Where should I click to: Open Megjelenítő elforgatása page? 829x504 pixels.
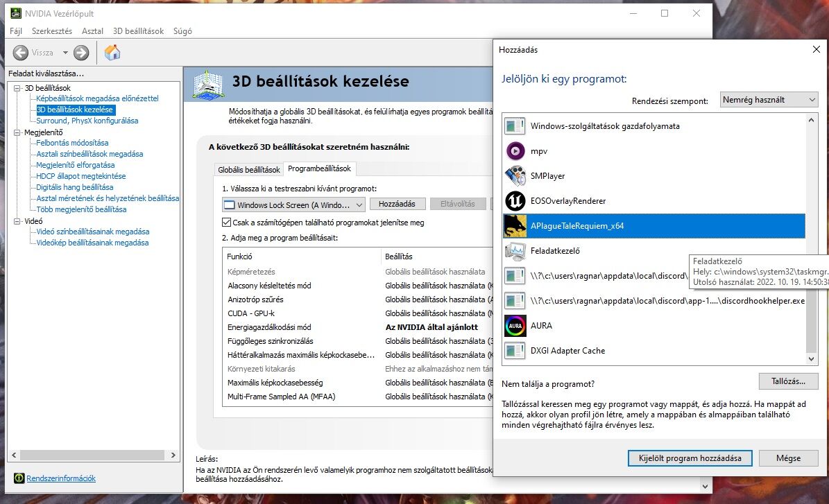tap(76, 165)
